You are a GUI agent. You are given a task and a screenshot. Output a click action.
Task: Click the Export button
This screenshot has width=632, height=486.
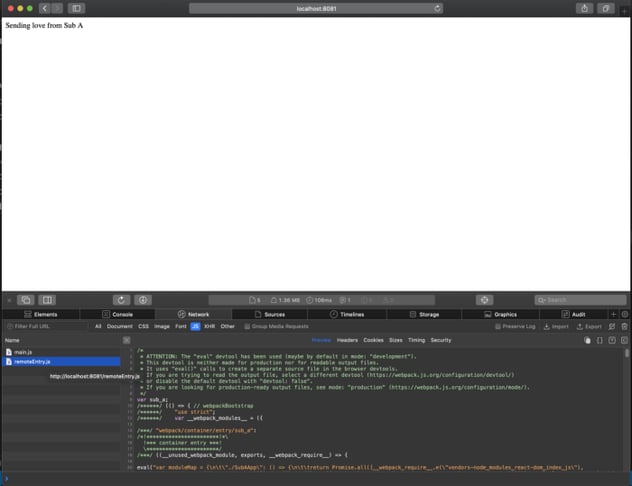click(590, 326)
